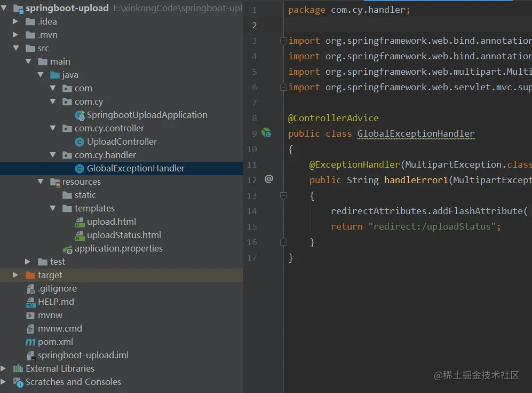
Task: Select upload.html in the templates folder
Action: [112, 222]
